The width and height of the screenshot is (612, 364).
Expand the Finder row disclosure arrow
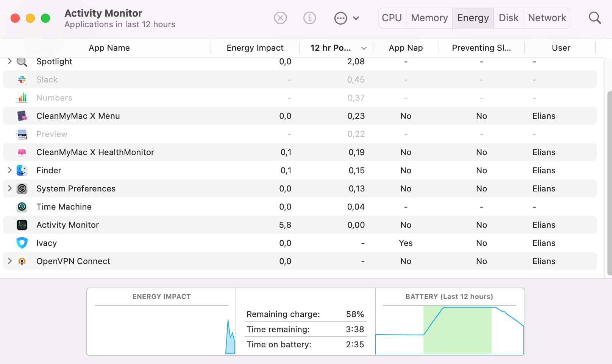point(9,170)
